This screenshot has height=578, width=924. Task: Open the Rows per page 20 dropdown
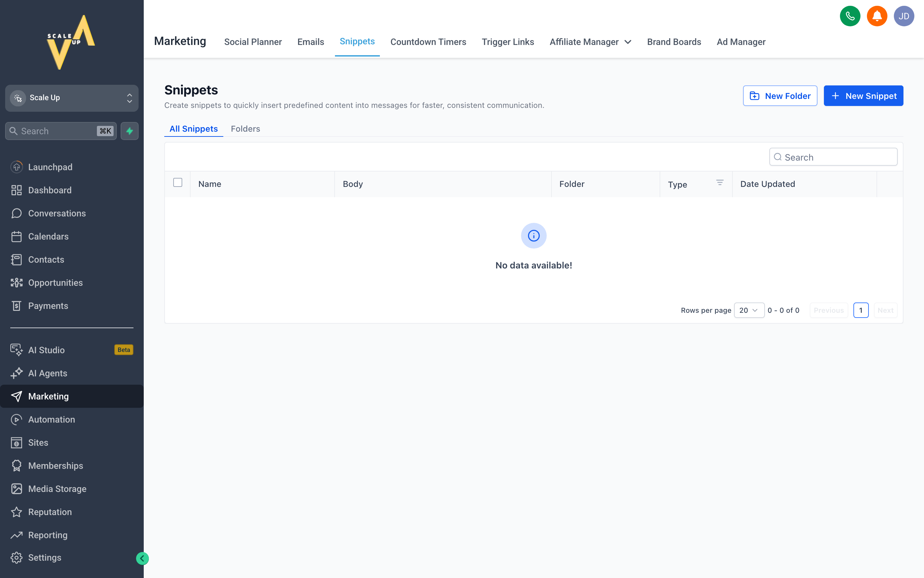[749, 310]
